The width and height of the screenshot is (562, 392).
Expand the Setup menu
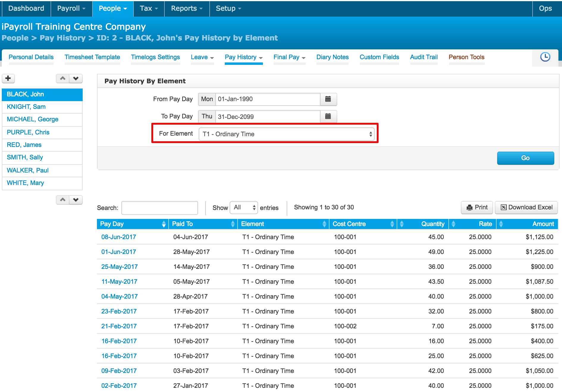228,8
